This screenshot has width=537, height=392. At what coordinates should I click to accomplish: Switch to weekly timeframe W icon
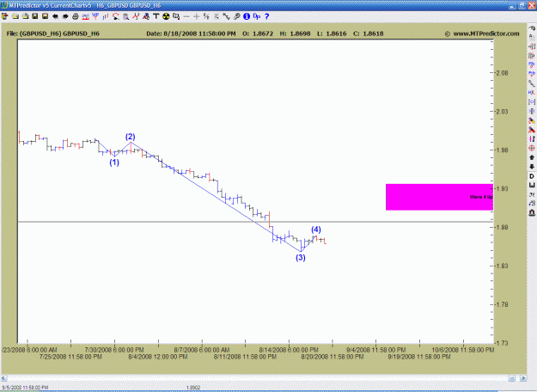tap(532, 185)
